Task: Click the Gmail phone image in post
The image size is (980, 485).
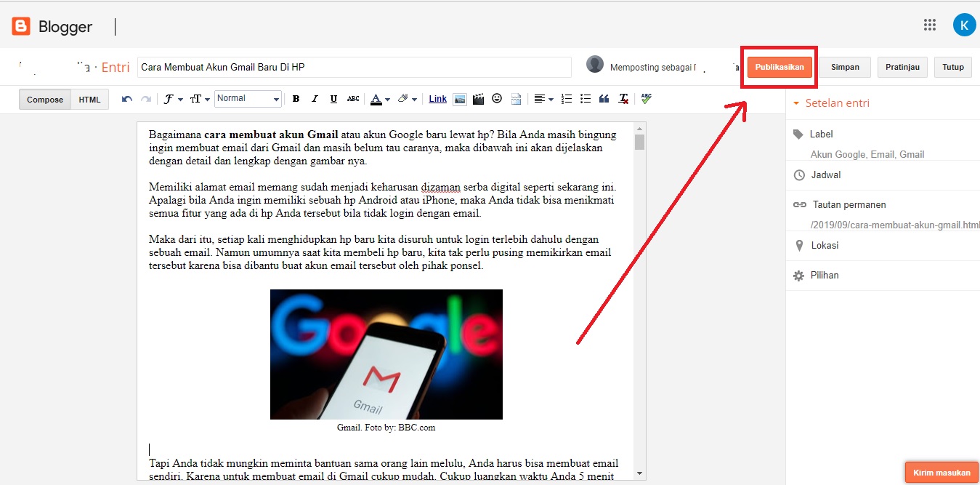Action: [x=386, y=354]
